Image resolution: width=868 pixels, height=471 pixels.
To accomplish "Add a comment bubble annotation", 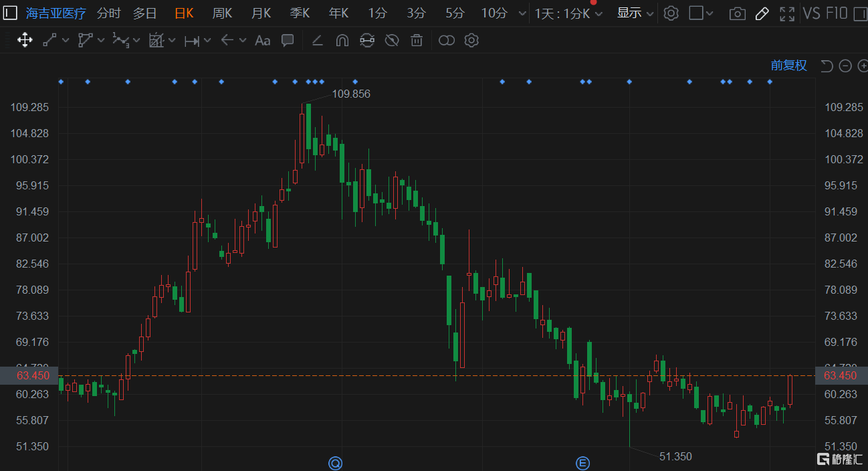I will pos(288,41).
